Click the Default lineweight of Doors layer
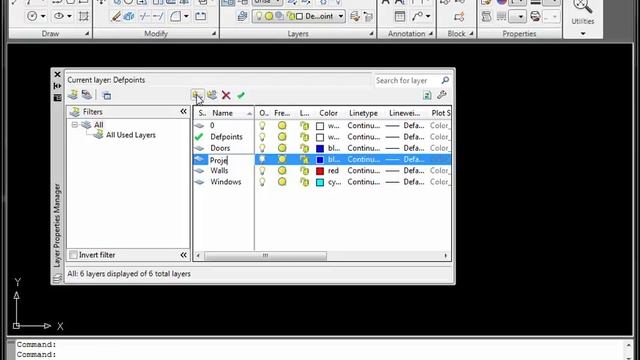 tap(404, 148)
